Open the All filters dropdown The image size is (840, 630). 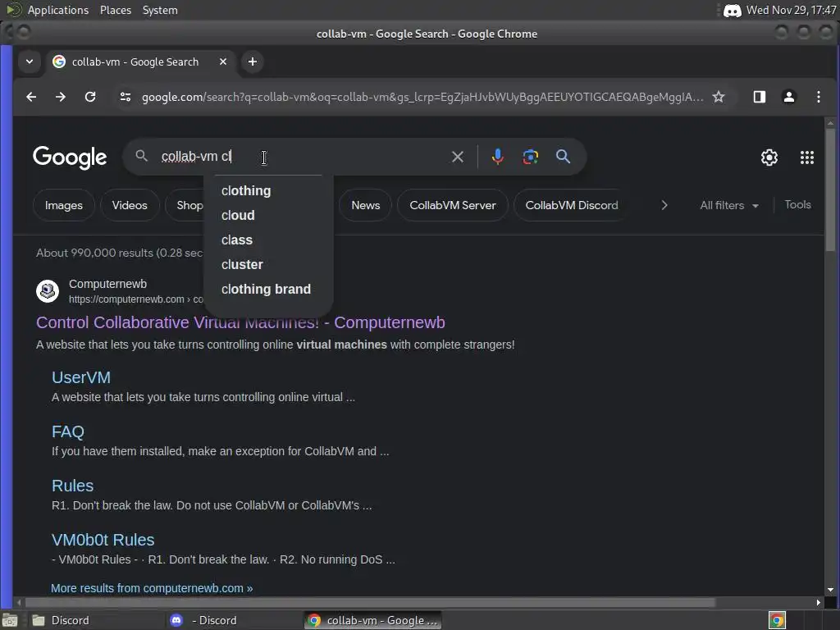[x=729, y=205]
